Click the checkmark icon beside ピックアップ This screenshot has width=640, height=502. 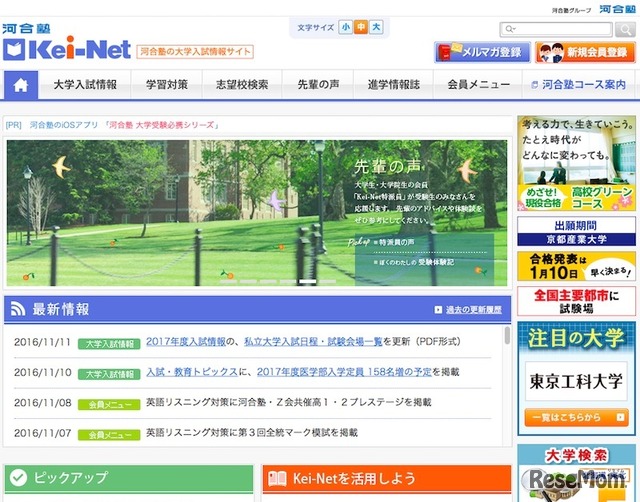[x=18, y=478]
